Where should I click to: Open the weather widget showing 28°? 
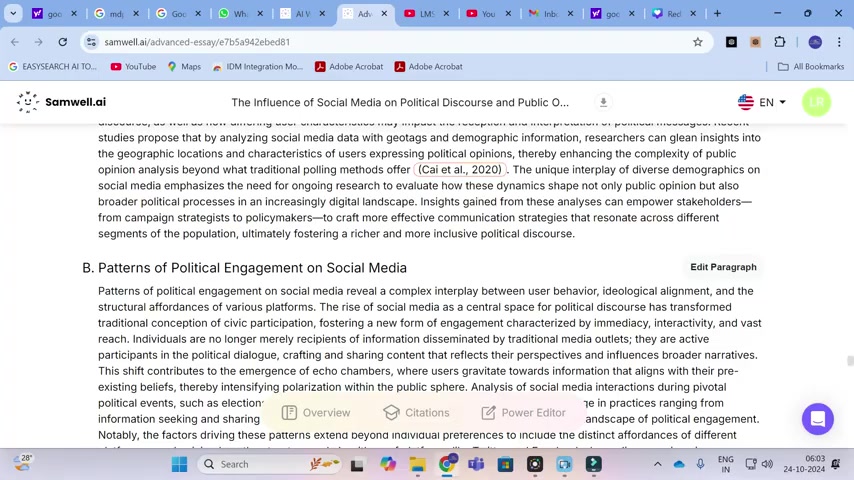[x=23, y=463]
